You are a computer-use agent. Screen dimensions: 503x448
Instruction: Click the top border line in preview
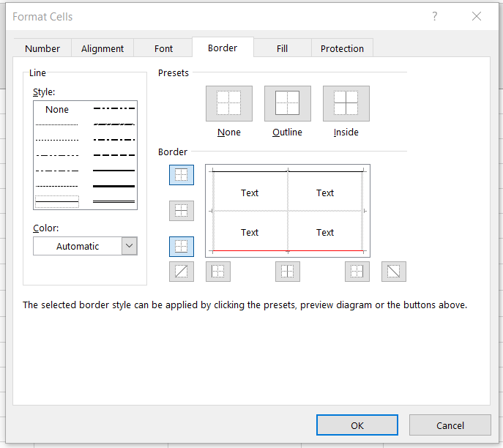pyautogui.click(x=288, y=171)
